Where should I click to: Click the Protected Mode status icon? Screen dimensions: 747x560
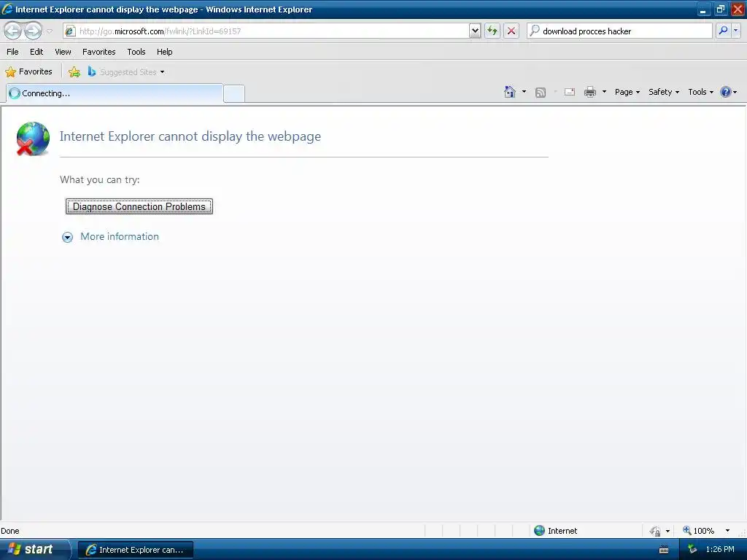pyautogui.click(x=656, y=531)
